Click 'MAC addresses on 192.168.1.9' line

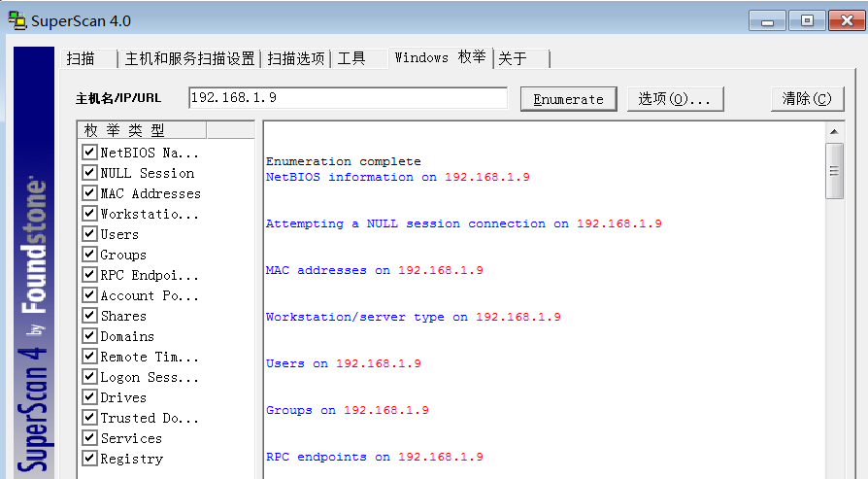[x=374, y=270]
